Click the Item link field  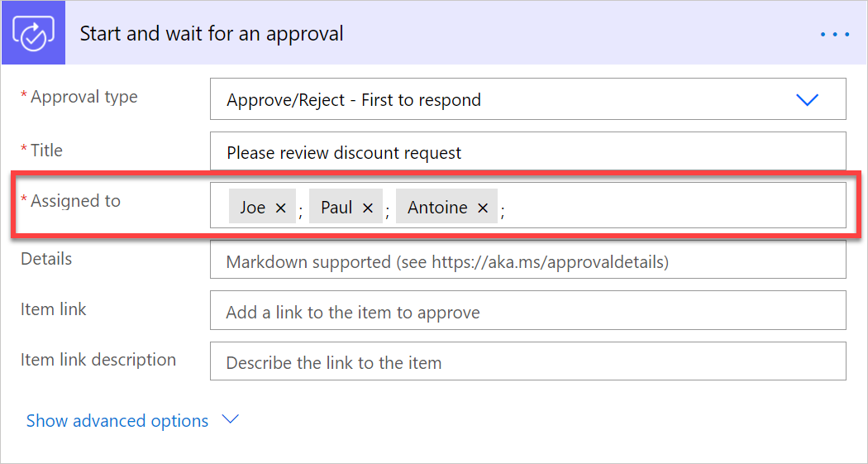528,310
